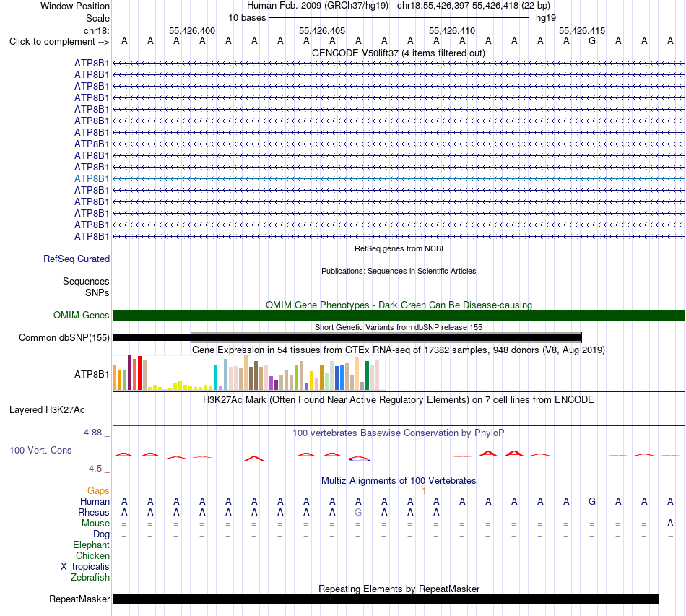Click the 'SNPs' publications track label

click(97, 292)
